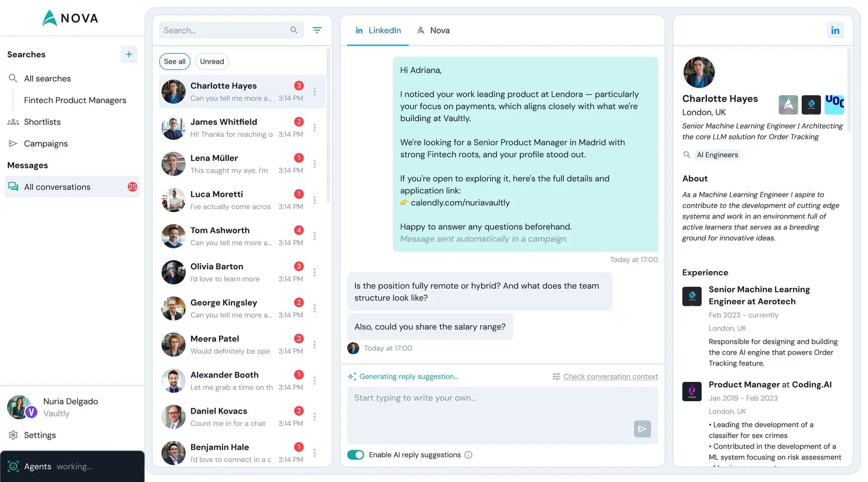The image size is (868, 482).
Task: Switch to the Nova tab
Action: click(x=433, y=30)
